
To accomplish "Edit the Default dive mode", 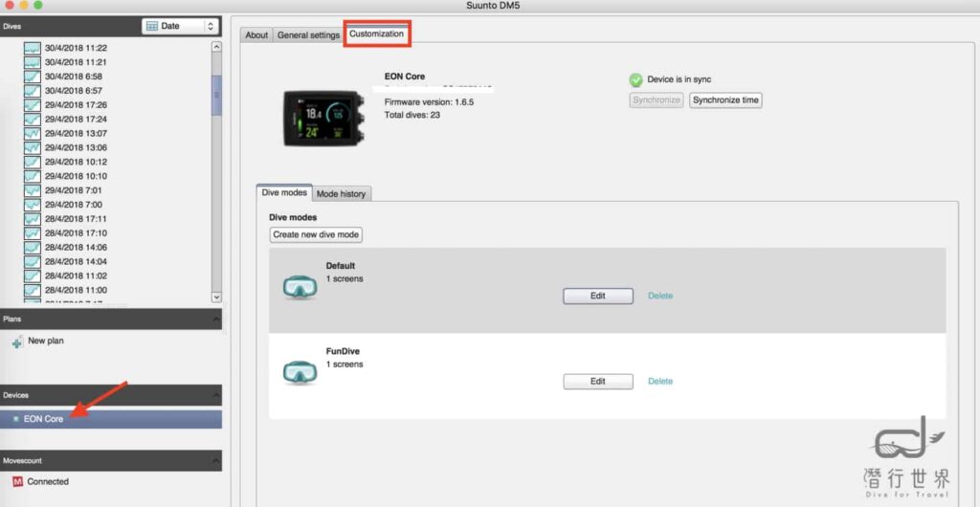I will point(598,296).
